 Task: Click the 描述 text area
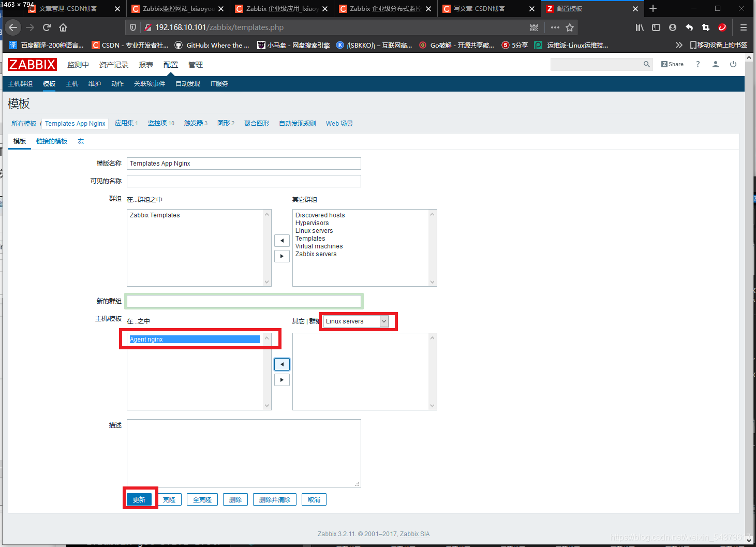pos(244,453)
